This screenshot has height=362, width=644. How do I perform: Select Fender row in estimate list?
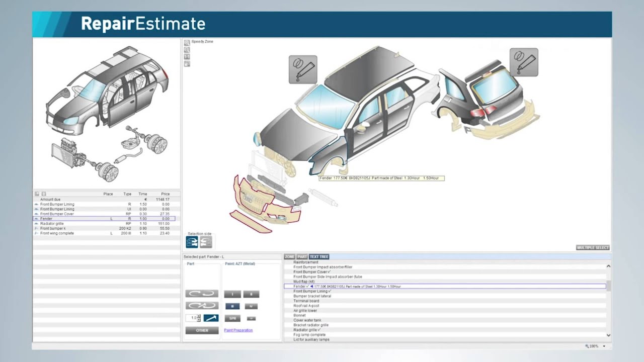[x=104, y=219]
